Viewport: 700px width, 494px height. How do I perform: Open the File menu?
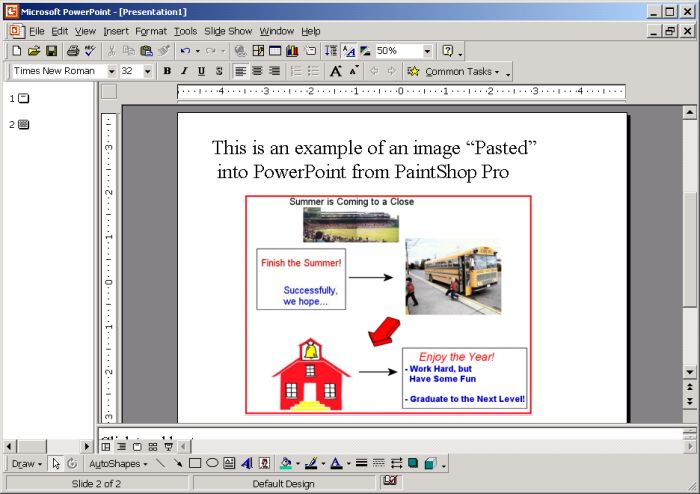pos(37,31)
